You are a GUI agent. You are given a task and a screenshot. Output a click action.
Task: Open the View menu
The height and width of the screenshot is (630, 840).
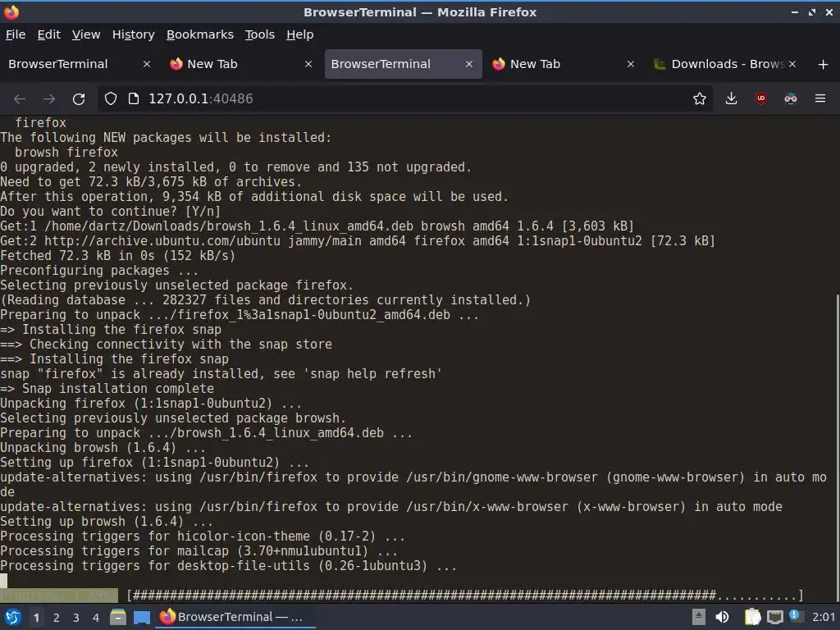(x=86, y=34)
